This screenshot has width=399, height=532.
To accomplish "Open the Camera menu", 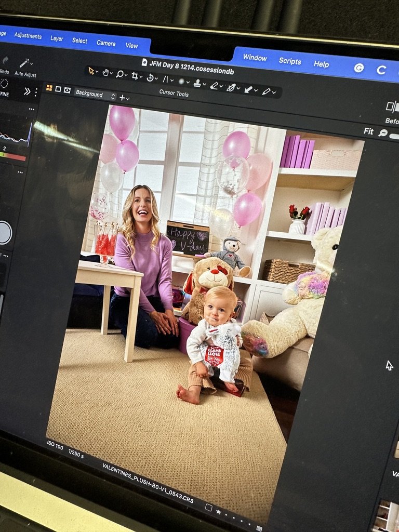I will (106, 43).
